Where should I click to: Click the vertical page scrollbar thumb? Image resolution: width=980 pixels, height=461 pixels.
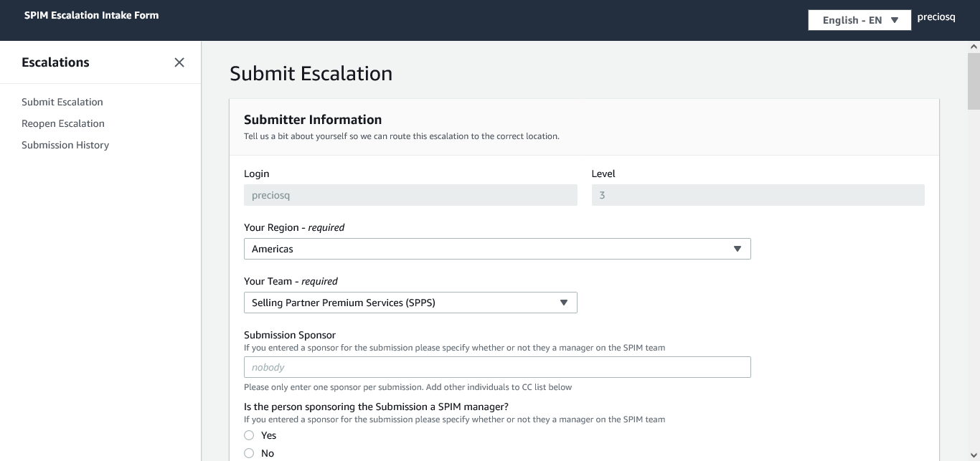pos(974,80)
